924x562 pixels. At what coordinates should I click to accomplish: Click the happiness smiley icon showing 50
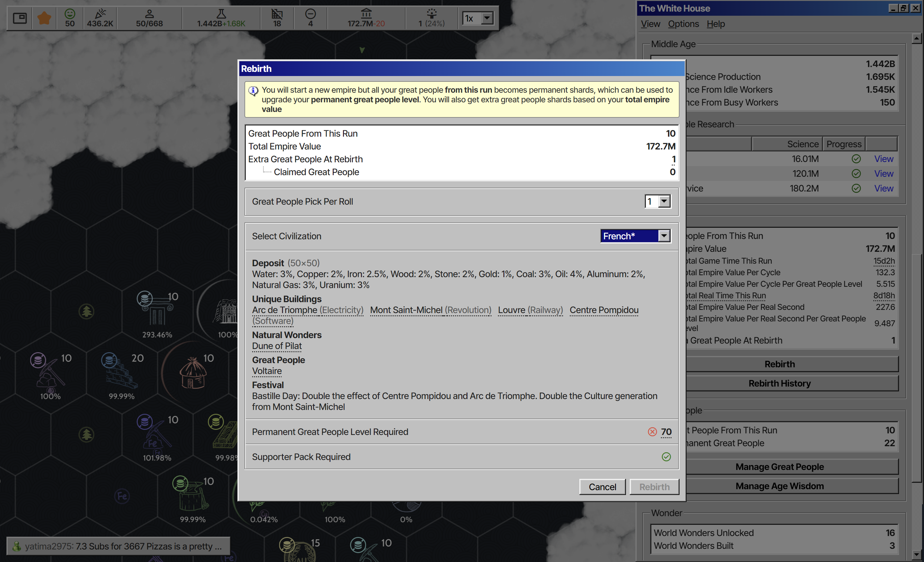pos(70,14)
